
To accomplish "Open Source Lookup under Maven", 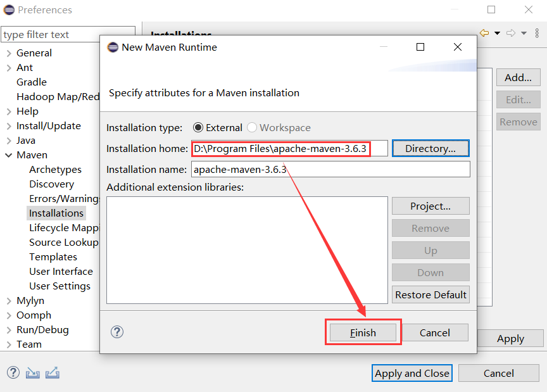I will (x=64, y=243).
